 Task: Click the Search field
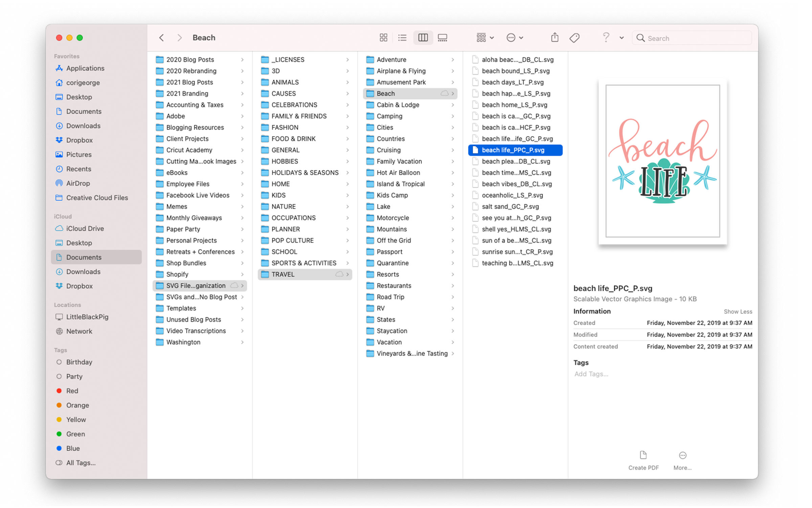point(692,38)
